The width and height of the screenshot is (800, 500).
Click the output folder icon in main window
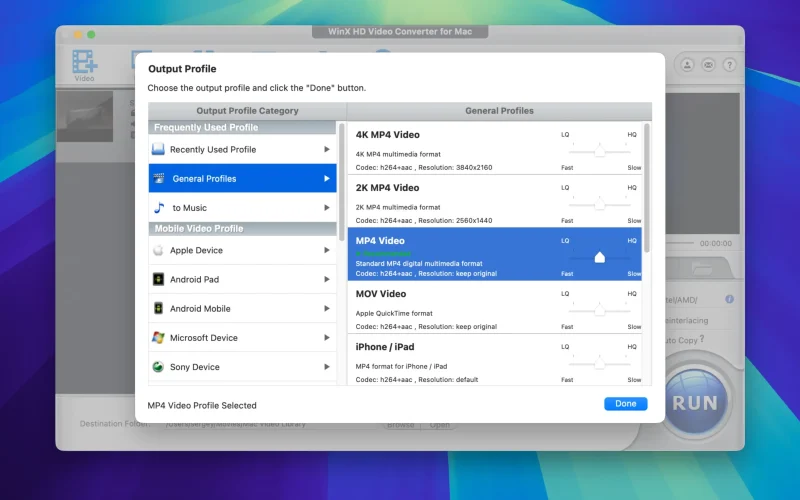click(702, 268)
